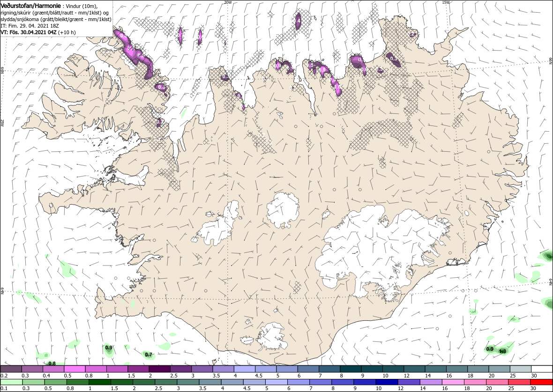
Task: Click the 0.7 rain value off south coast
Action: [x=149, y=355]
